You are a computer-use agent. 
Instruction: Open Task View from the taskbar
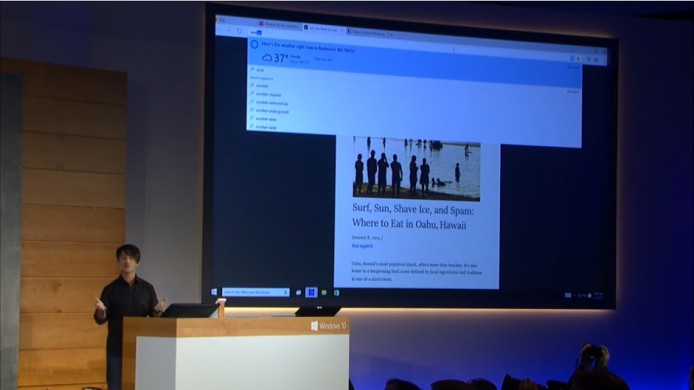point(299,293)
